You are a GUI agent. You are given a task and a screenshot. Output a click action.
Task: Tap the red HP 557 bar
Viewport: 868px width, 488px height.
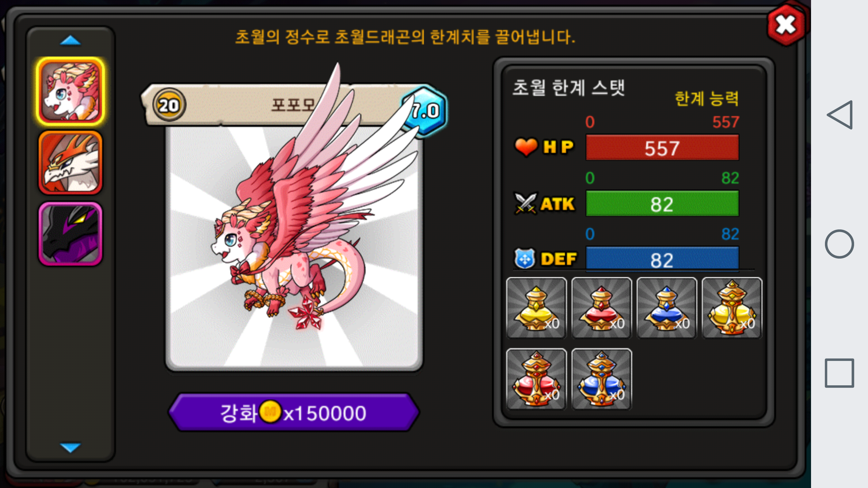[662, 148]
